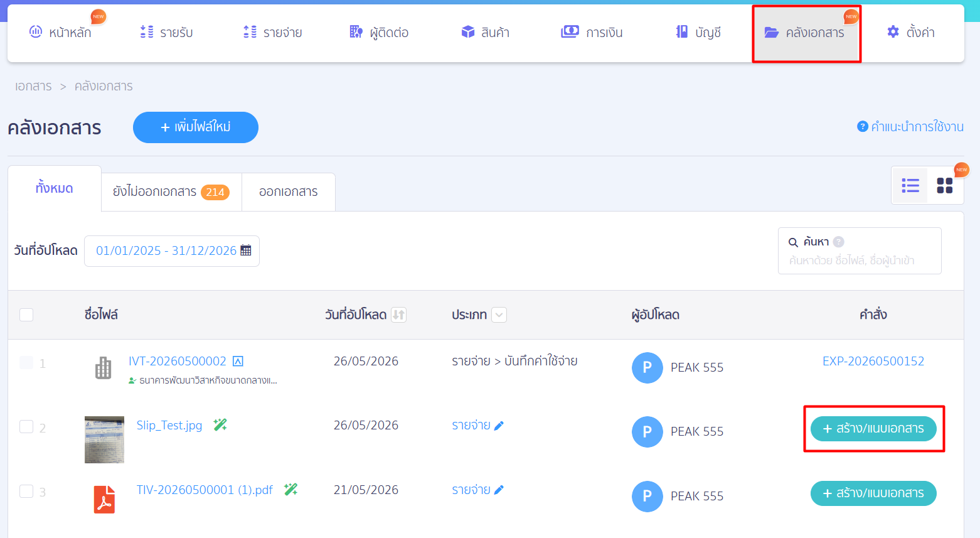Open the Slip_Test.jpg file link
This screenshot has height=538, width=980.
pyautogui.click(x=169, y=425)
